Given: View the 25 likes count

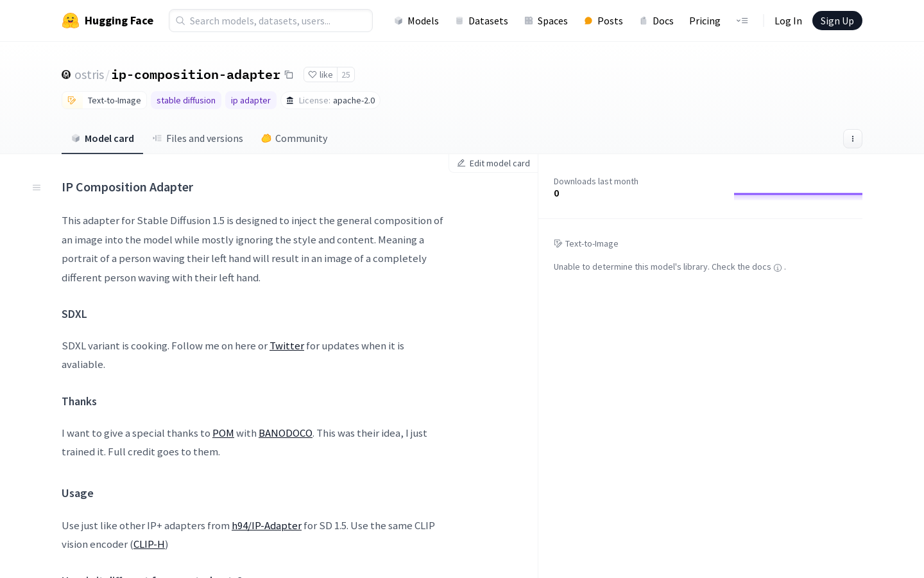Looking at the screenshot, I should 346,74.
